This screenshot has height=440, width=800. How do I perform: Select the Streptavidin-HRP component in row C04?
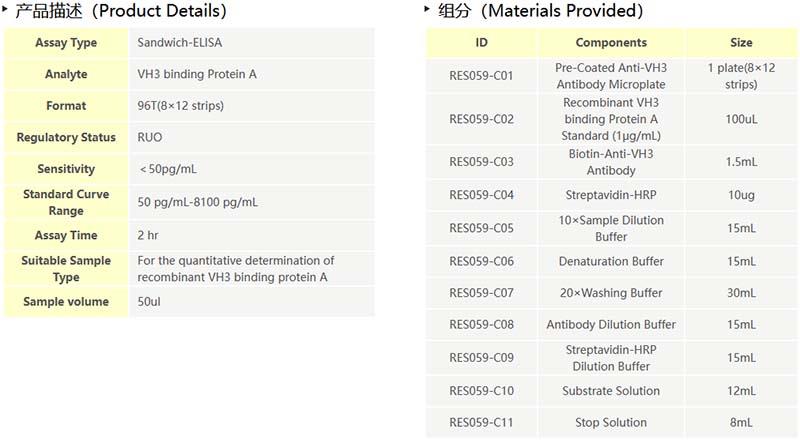[611, 195]
